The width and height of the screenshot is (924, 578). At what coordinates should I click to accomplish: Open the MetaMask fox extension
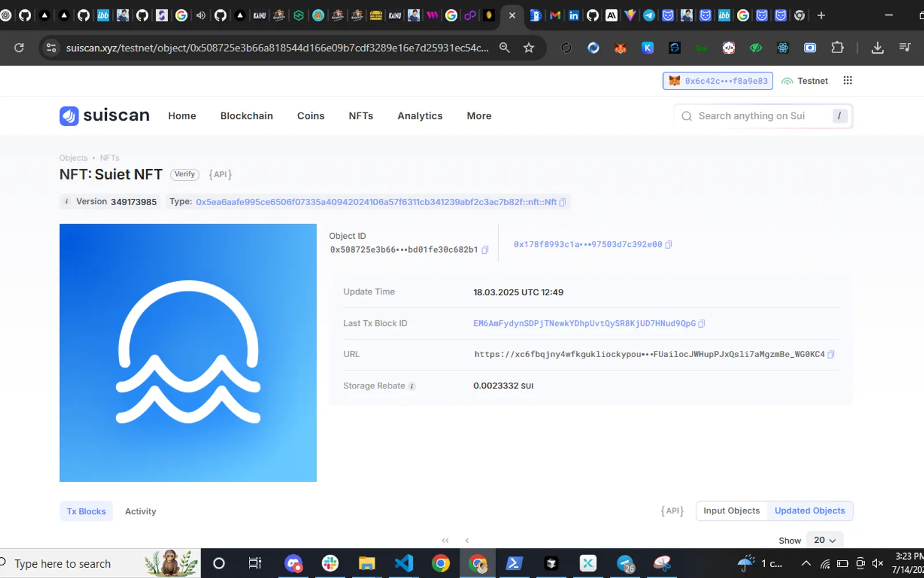(x=620, y=48)
